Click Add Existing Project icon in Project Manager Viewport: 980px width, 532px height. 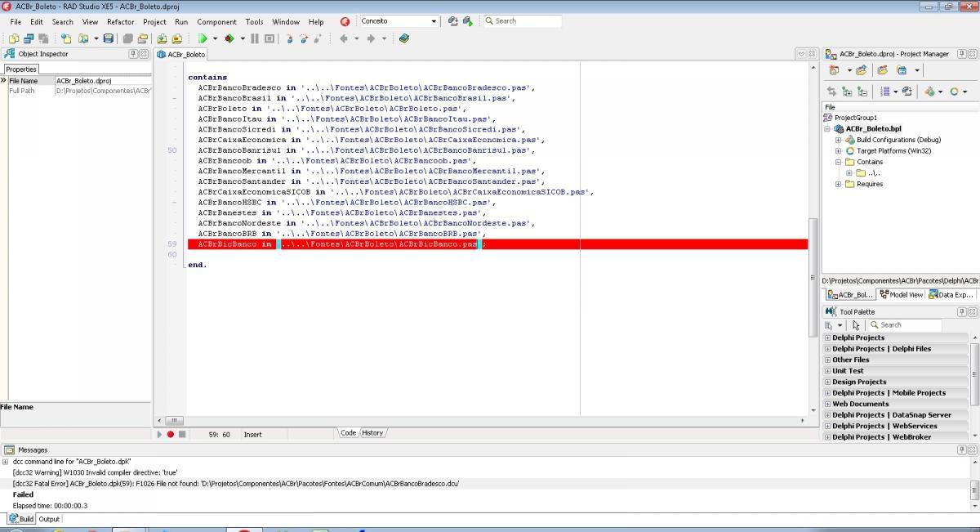coord(861,70)
